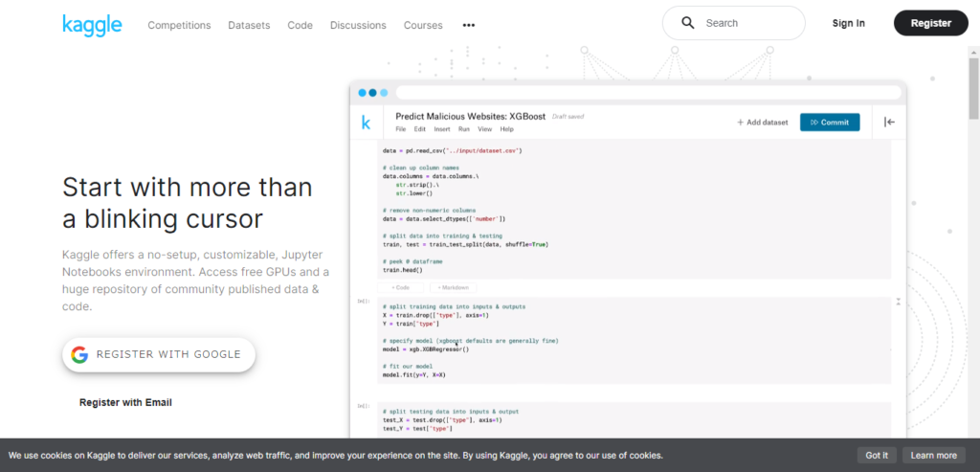Click the black Register button

point(930,23)
